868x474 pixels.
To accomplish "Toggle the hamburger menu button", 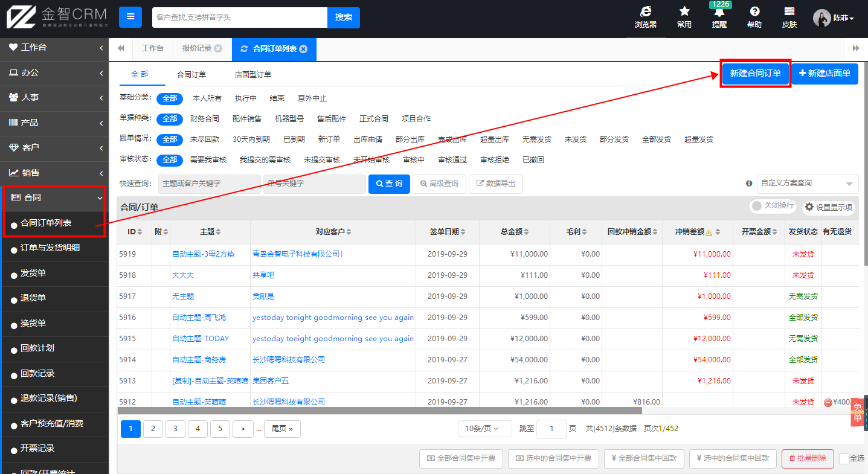I will pos(130,17).
